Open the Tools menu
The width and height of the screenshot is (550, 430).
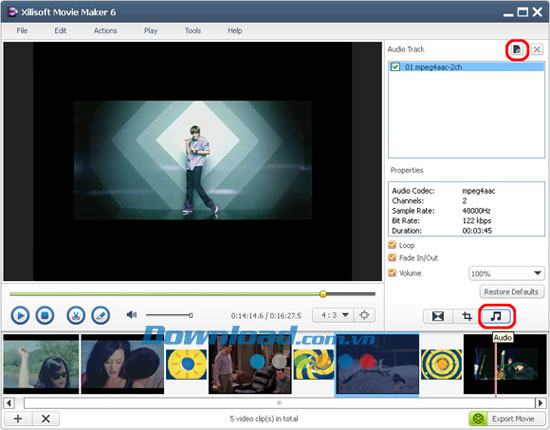click(193, 31)
